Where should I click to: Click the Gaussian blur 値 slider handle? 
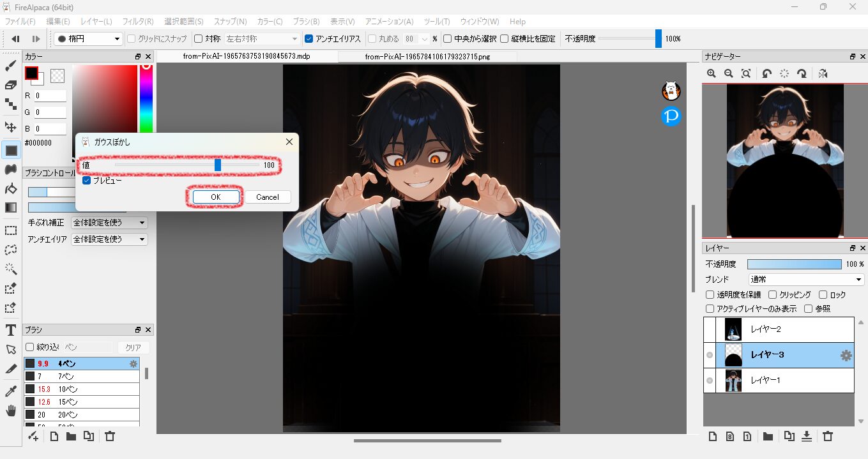(x=218, y=165)
